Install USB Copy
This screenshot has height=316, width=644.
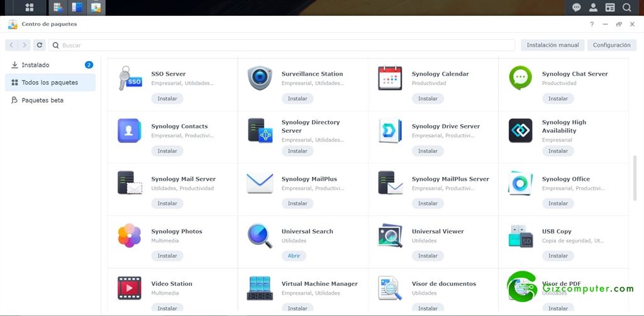click(558, 256)
